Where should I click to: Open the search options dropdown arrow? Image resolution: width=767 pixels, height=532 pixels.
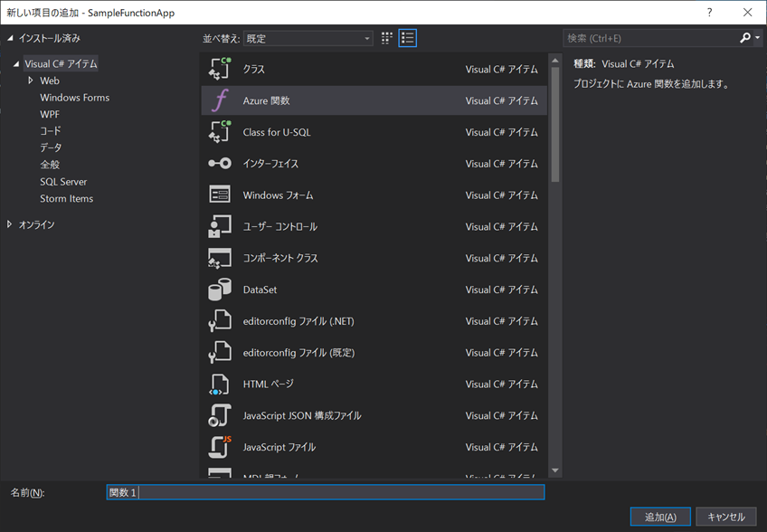[x=757, y=38]
